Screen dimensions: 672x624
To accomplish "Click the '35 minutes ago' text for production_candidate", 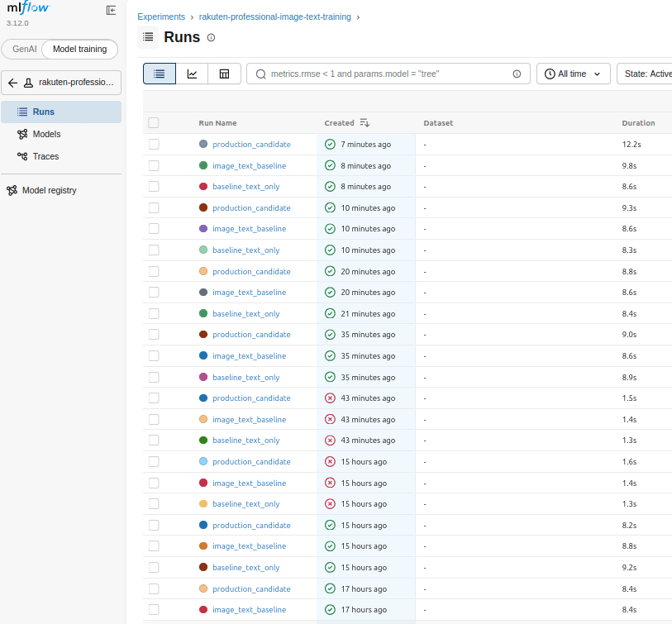I will coord(368,335).
